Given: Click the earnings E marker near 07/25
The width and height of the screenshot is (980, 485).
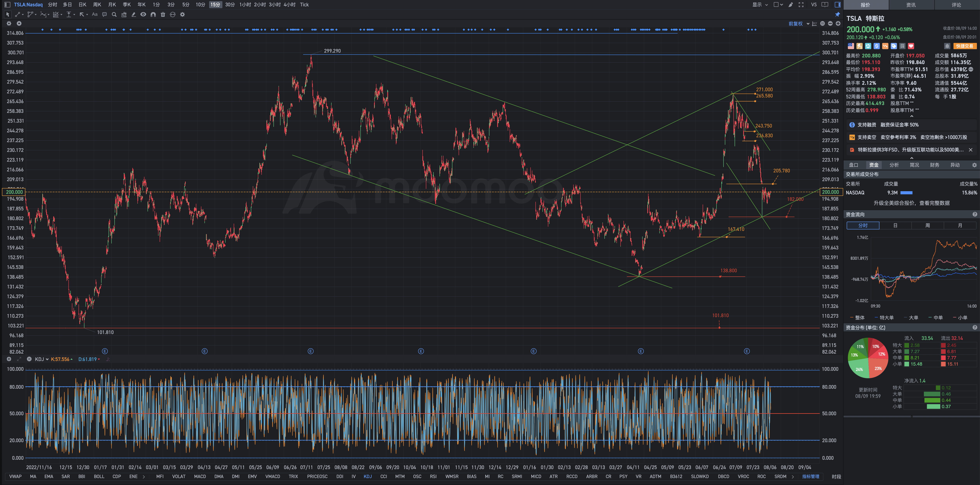Looking at the screenshot, I should click(x=310, y=351).
